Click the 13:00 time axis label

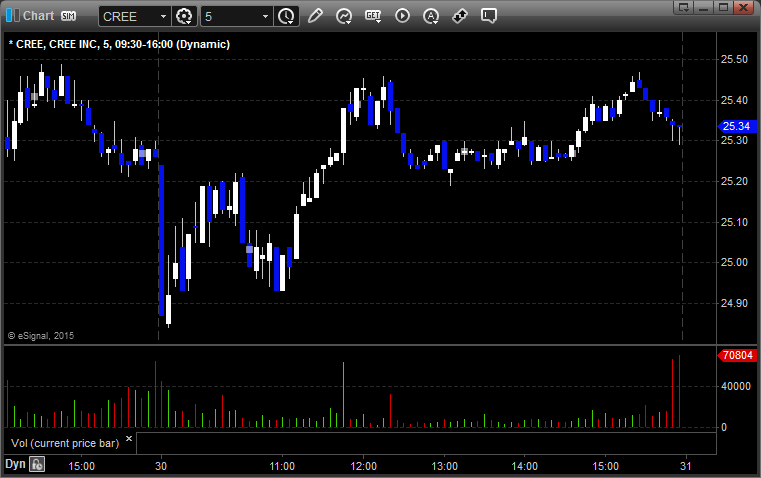(x=445, y=466)
